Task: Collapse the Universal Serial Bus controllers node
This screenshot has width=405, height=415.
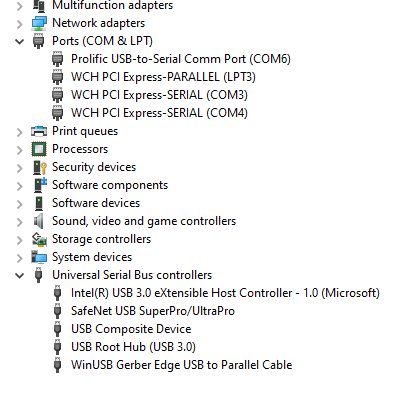Action: click(x=20, y=275)
